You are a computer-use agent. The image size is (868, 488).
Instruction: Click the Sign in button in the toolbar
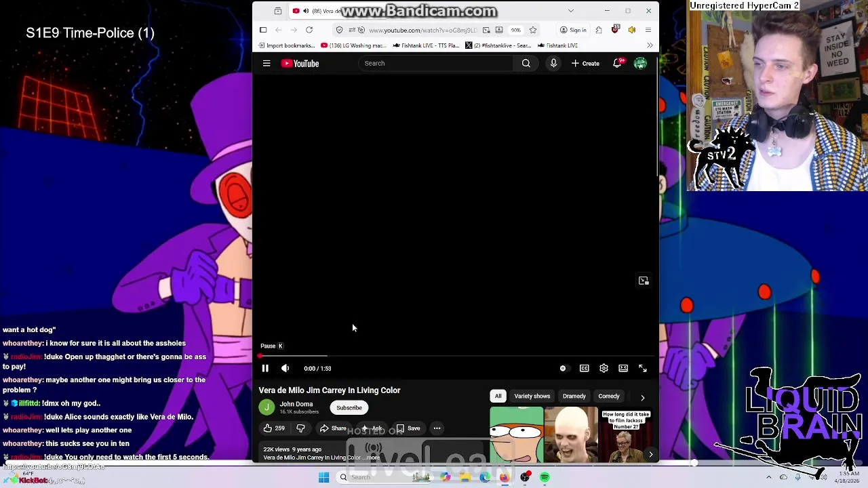pyautogui.click(x=573, y=30)
